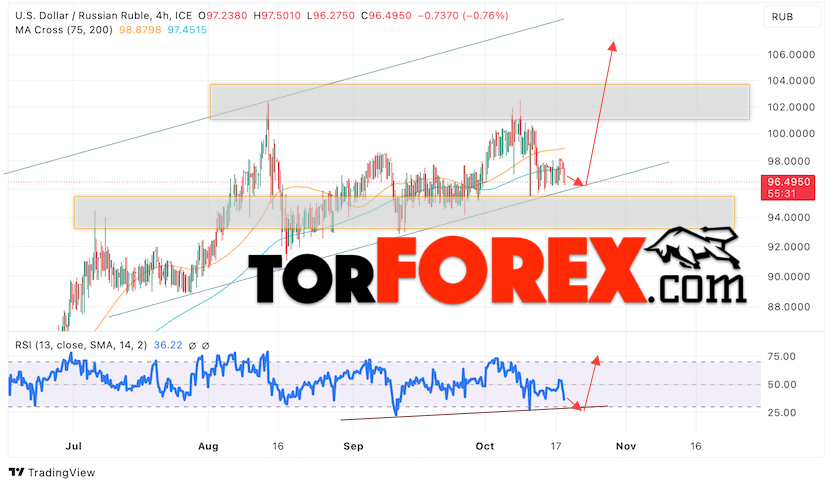This screenshot has height=487, width=833.
Task: Click the MA value 97.4515
Action: (x=187, y=30)
